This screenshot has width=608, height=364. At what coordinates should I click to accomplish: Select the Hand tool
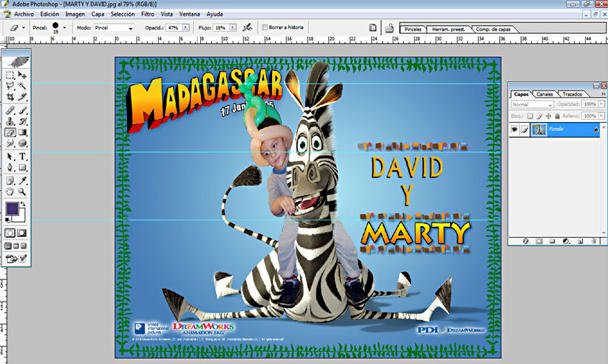pos(10,192)
